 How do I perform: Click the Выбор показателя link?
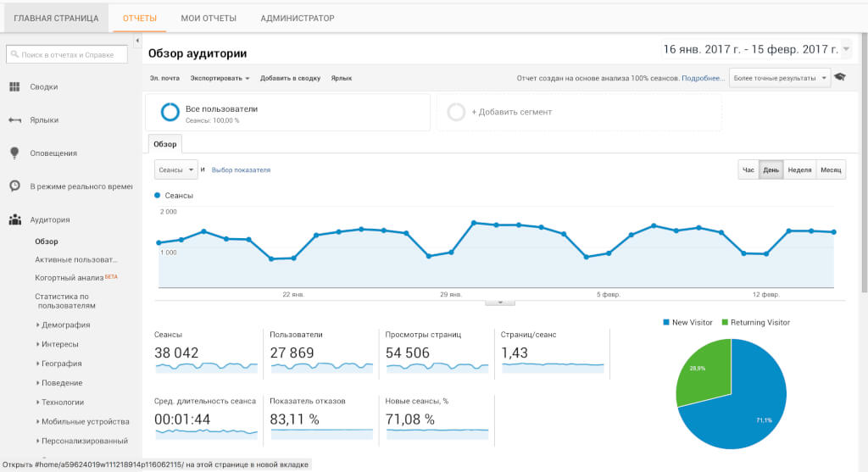[x=241, y=169]
